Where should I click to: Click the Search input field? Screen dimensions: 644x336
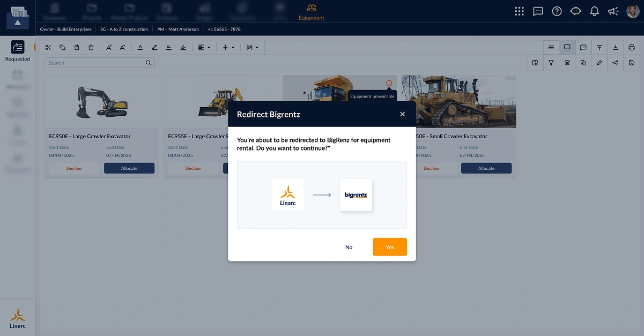click(99, 63)
